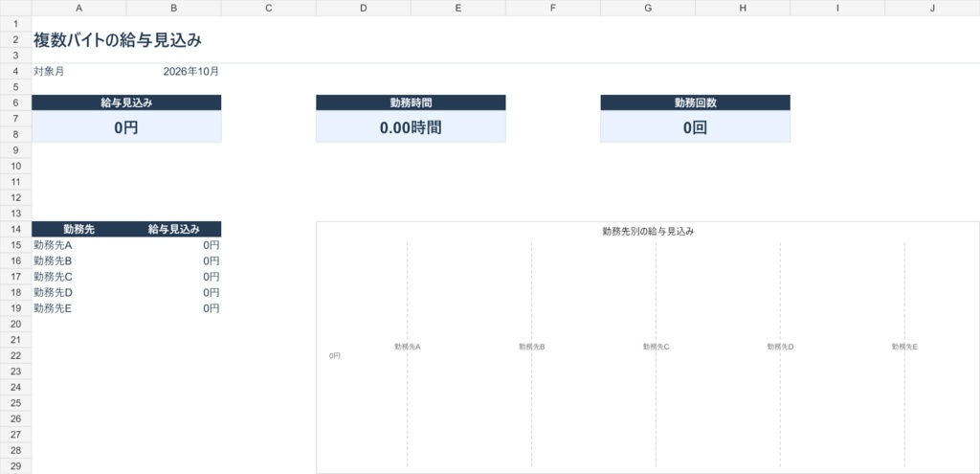Viewport: 980px width, 474px height.
Task: Click the 0円 cell for 勤務先B
Action: click(174, 260)
